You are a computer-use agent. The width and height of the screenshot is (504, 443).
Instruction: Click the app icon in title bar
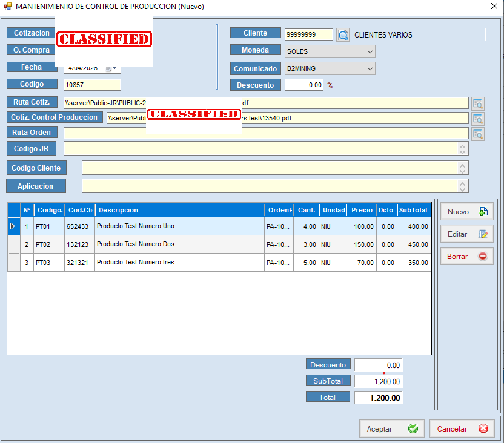point(7,7)
